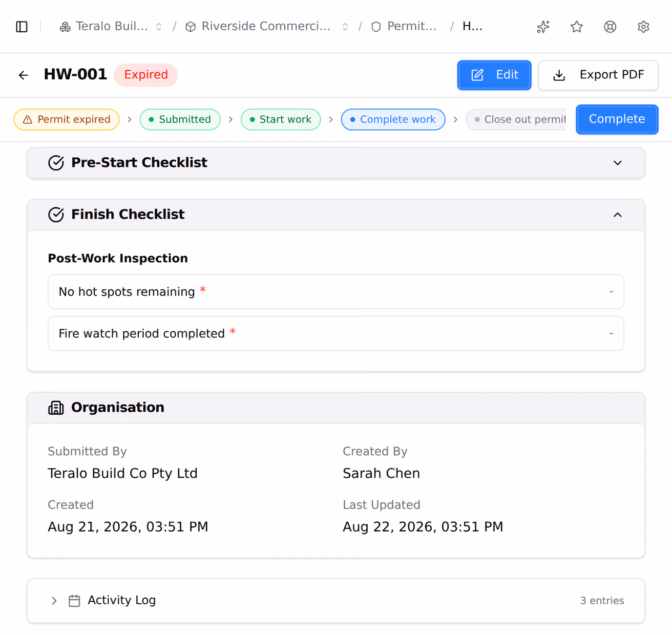Image resolution: width=672 pixels, height=635 pixels.
Task: Open the Teralo Build organisation switcher
Action: click(x=111, y=27)
